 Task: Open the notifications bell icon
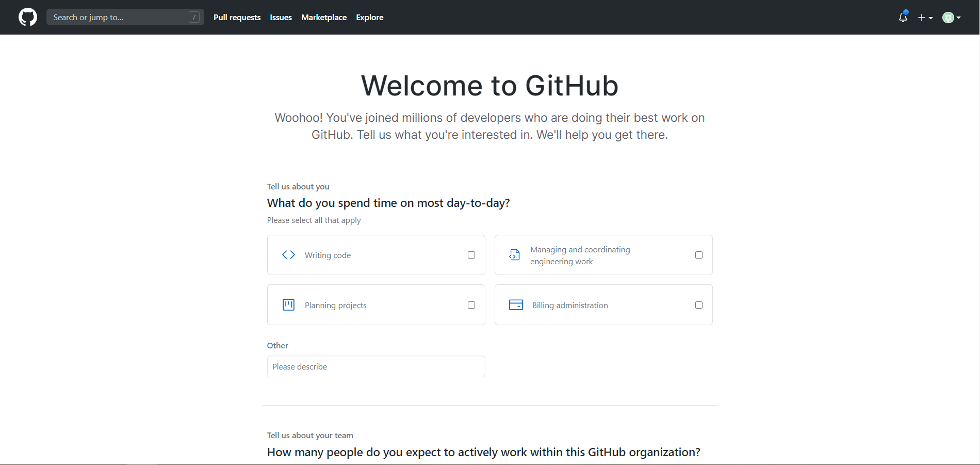point(903,17)
